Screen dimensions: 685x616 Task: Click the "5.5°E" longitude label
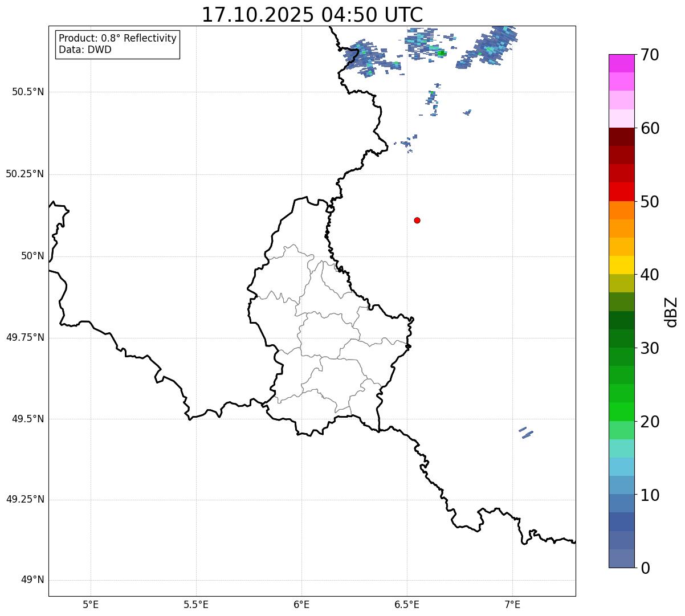[196, 604]
